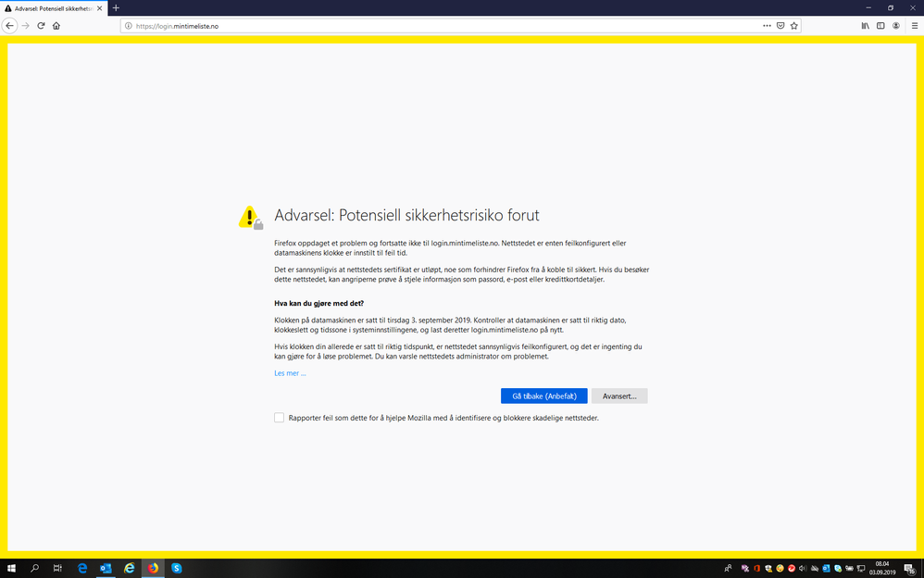
Task: Click the forward navigation arrow
Action: tap(25, 26)
